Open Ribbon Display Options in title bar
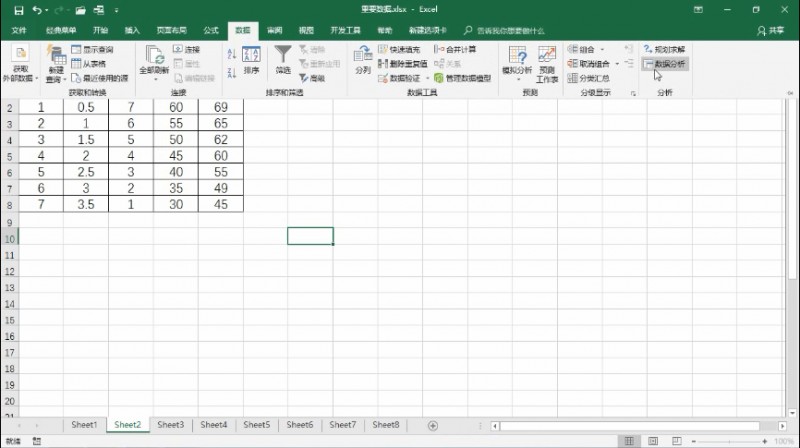800x448 pixels. point(698,10)
